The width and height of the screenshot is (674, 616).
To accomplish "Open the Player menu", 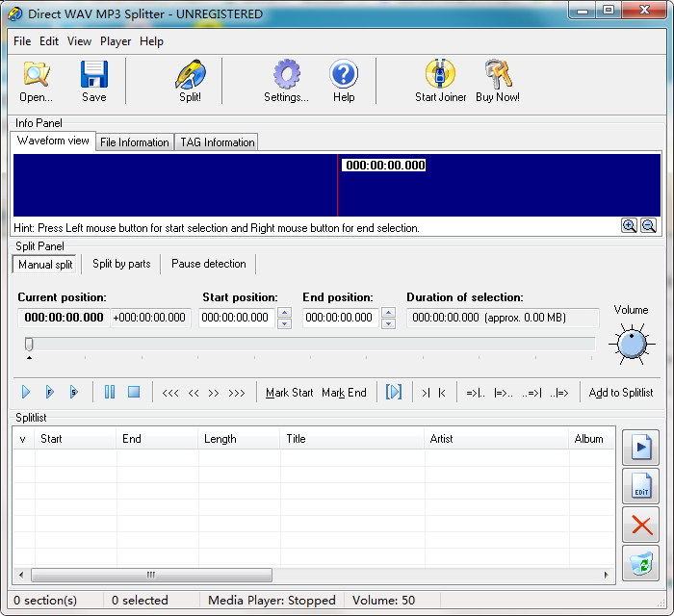I will point(116,41).
